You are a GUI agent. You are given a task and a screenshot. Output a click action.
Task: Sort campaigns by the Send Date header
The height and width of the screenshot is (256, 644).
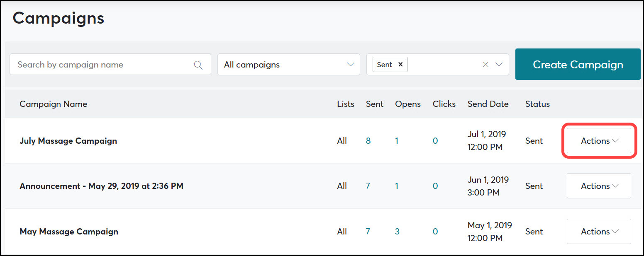[488, 104]
